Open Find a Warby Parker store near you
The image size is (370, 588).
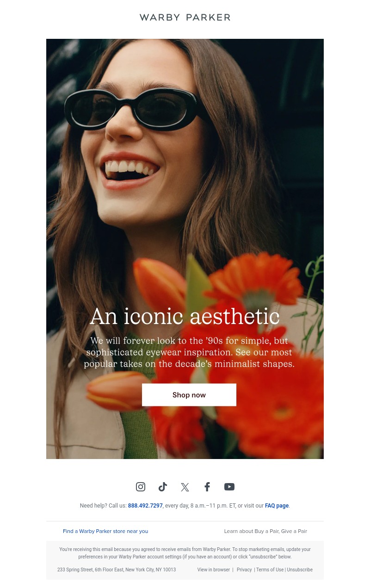[x=105, y=531]
